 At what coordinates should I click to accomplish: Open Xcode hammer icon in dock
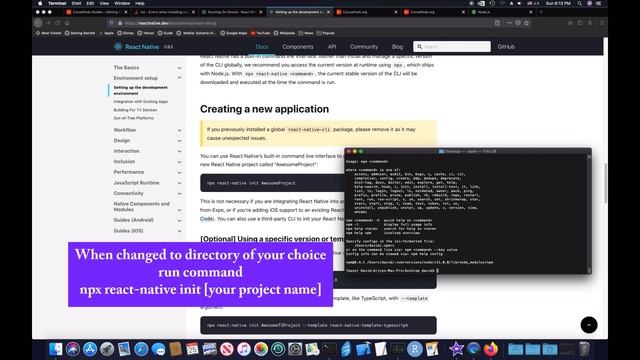coord(363,349)
